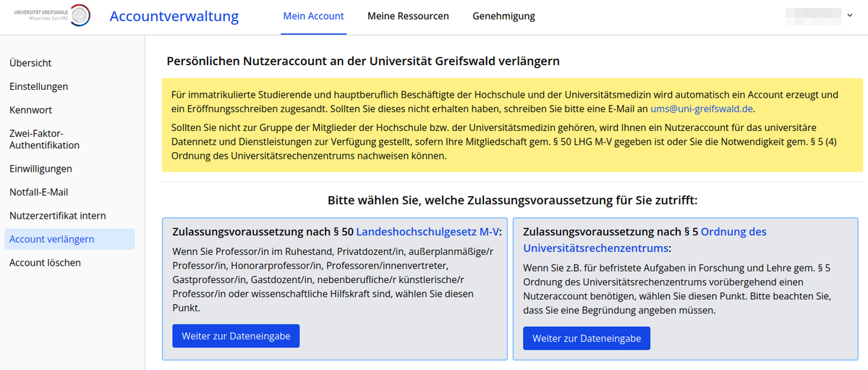Click the Universität Greifswald logo

52,16
